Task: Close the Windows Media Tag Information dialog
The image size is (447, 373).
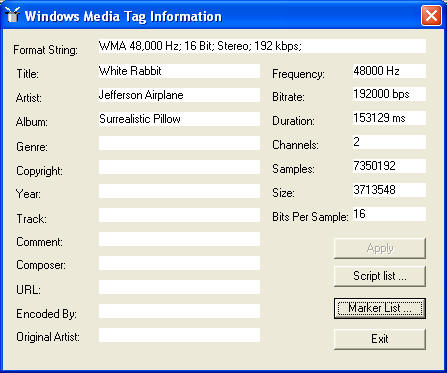Action: coord(431,16)
